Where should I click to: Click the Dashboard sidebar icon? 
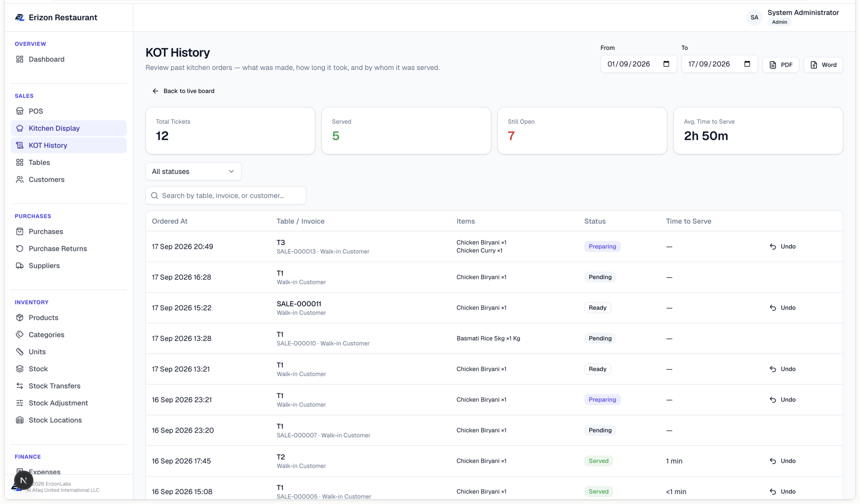pos(20,59)
